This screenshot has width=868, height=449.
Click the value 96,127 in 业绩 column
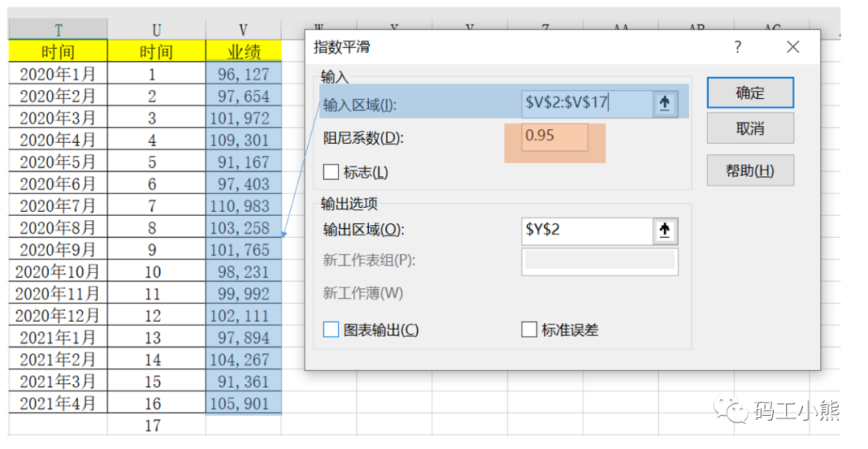coord(243,74)
